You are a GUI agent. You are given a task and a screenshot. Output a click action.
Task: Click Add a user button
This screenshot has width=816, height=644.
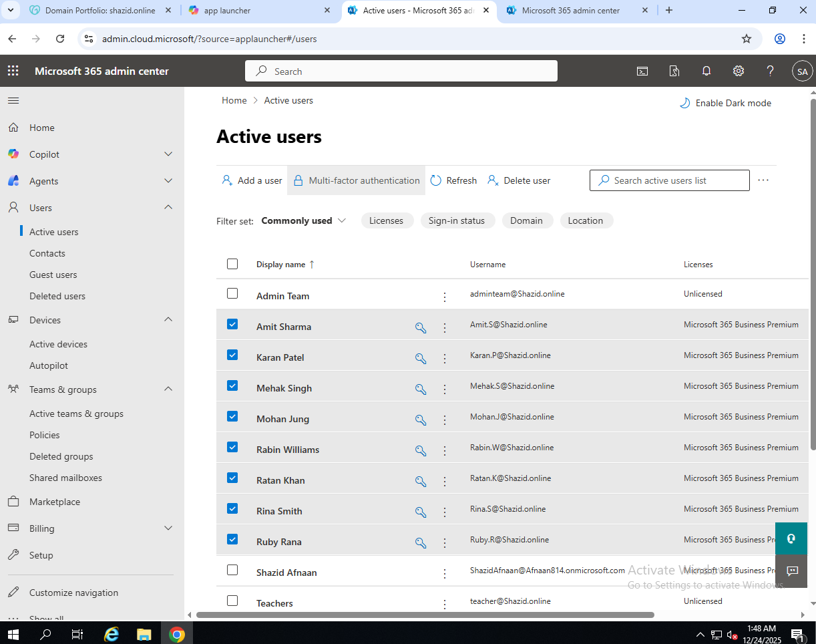[x=252, y=180]
